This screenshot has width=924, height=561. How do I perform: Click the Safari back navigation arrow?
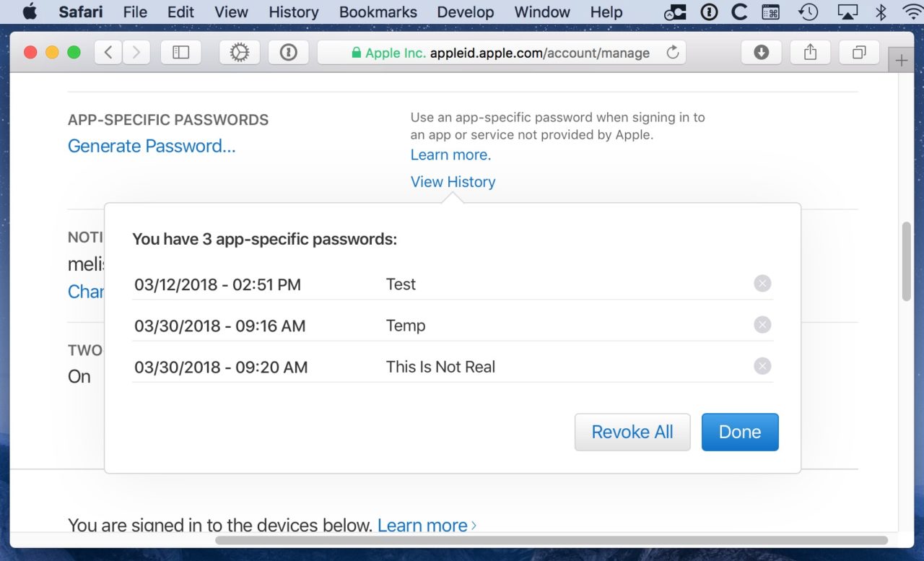pyautogui.click(x=108, y=53)
